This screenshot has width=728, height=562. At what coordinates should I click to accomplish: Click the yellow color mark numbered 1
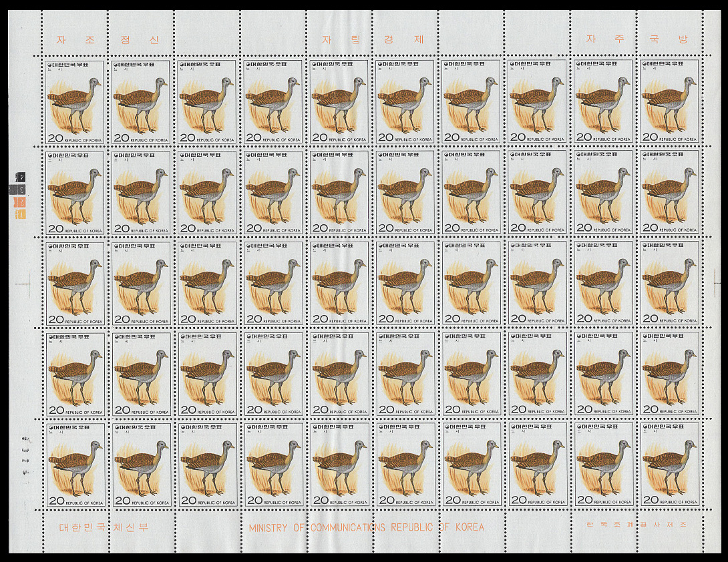click(20, 214)
